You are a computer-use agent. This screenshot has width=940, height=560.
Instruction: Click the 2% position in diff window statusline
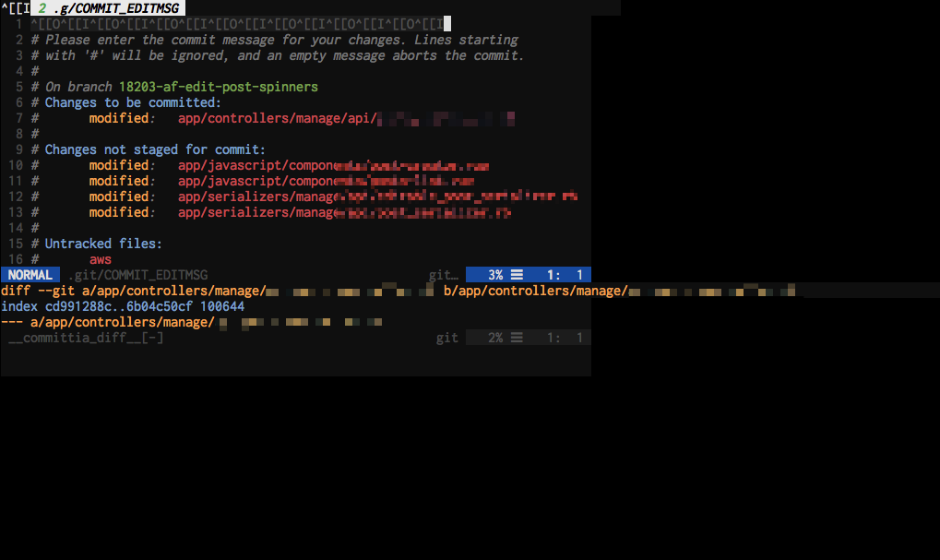tap(495, 338)
